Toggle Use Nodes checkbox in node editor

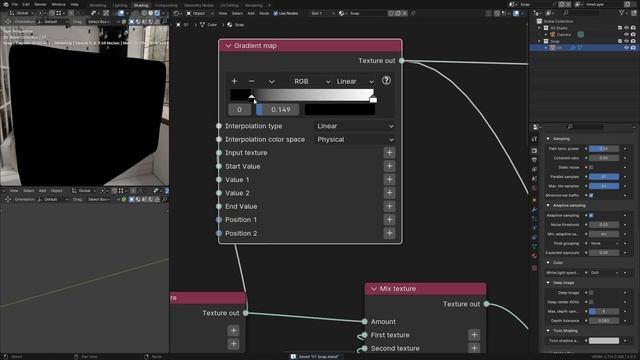click(x=276, y=13)
